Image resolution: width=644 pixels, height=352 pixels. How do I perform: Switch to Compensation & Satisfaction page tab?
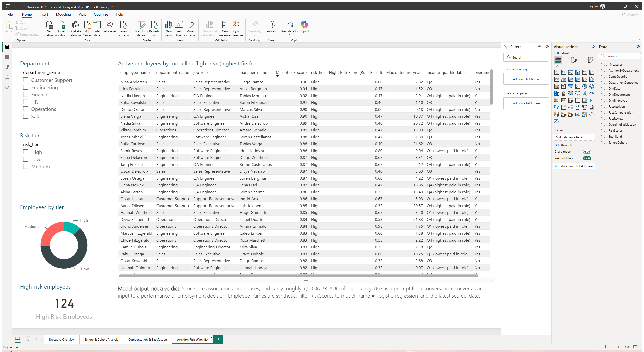pyautogui.click(x=148, y=339)
